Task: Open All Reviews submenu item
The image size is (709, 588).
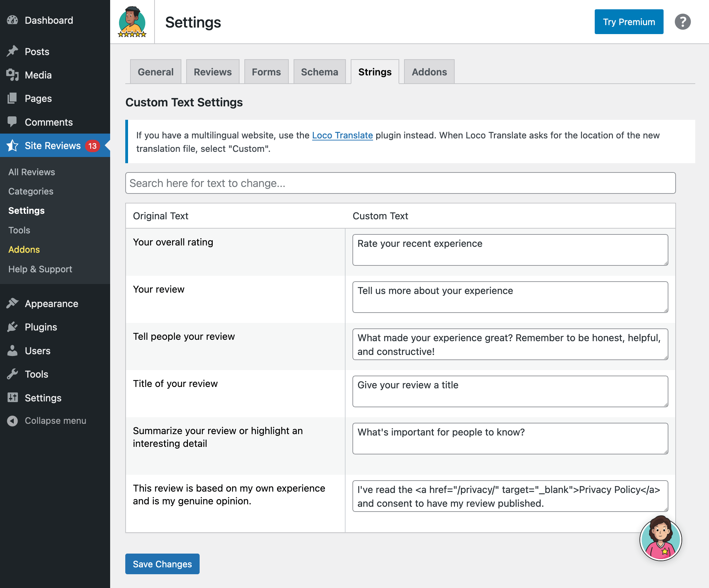Action: tap(32, 172)
